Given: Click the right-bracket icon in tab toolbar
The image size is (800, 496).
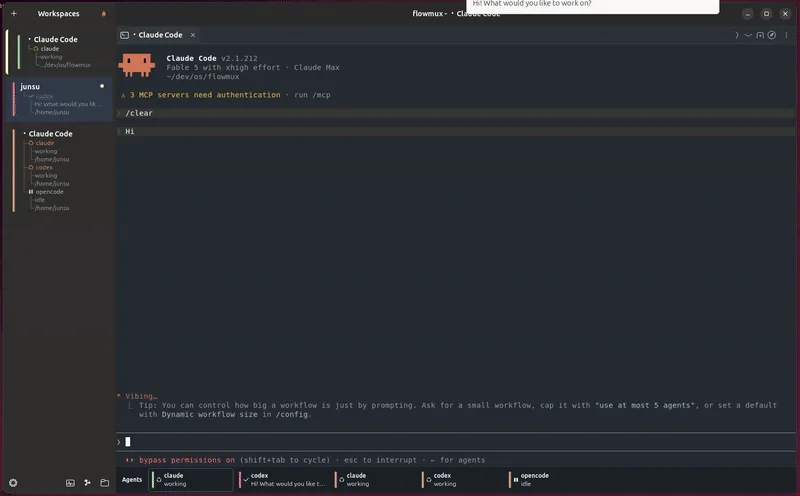Looking at the screenshot, I should [x=736, y=35].
